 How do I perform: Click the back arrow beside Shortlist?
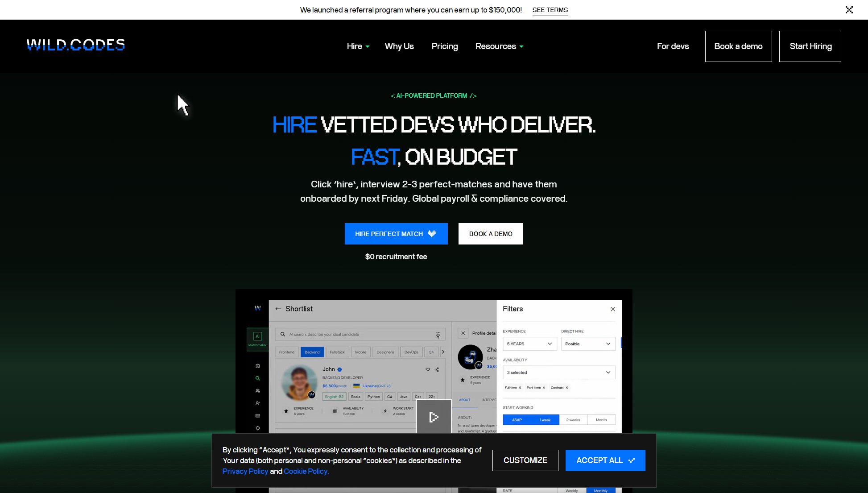tap(278, 309)
